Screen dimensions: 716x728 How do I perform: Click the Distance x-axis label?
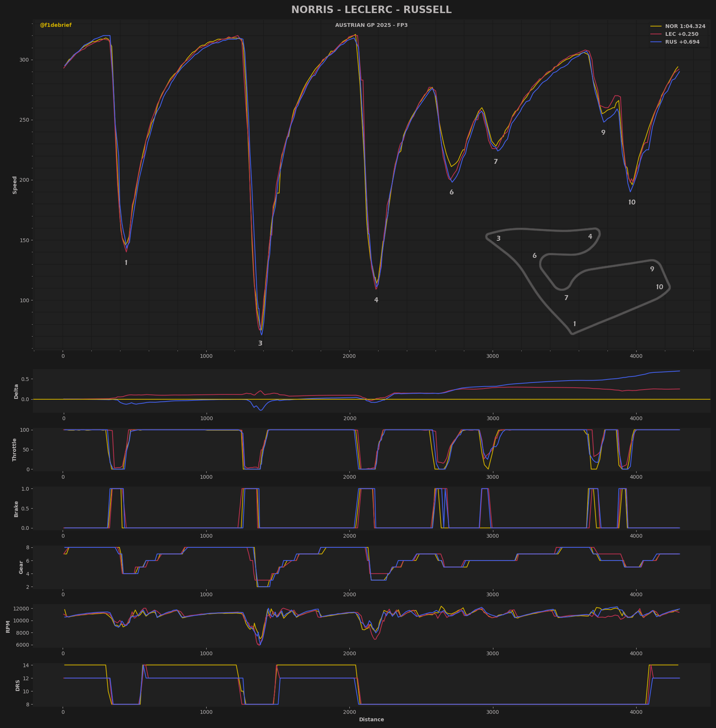(371, 720)
